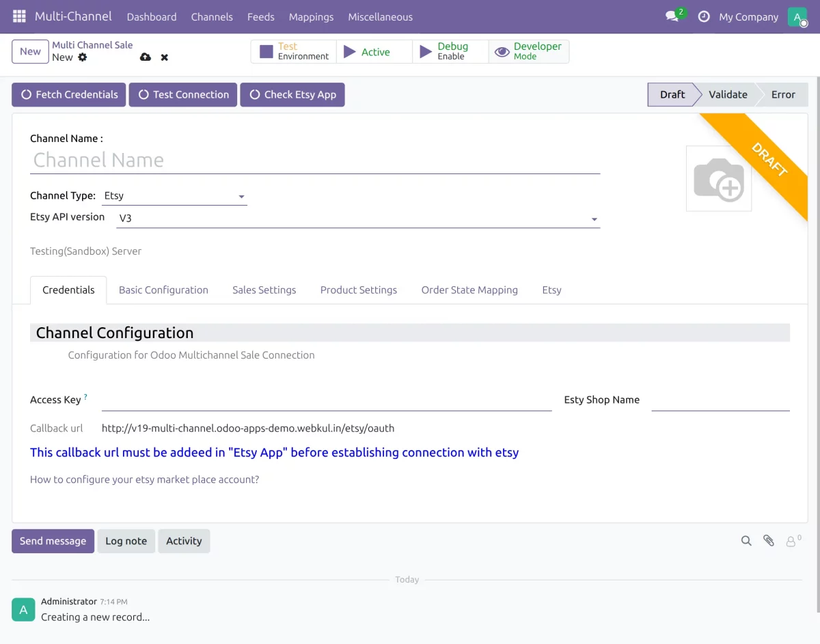Screen dimensions: 820x644
Task: Open the gear actions menu next to New
Action: pyautogui.click(x=83, y=57)
